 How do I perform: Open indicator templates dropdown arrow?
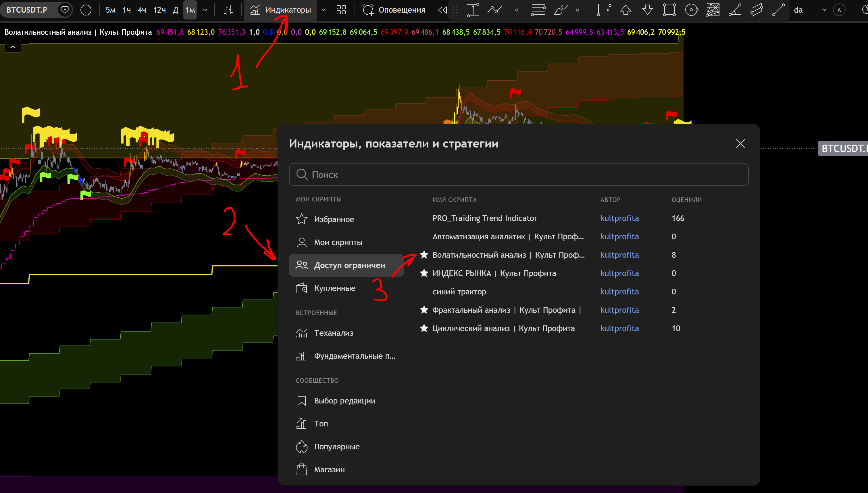pyautogui.click(x=323, y=10)
